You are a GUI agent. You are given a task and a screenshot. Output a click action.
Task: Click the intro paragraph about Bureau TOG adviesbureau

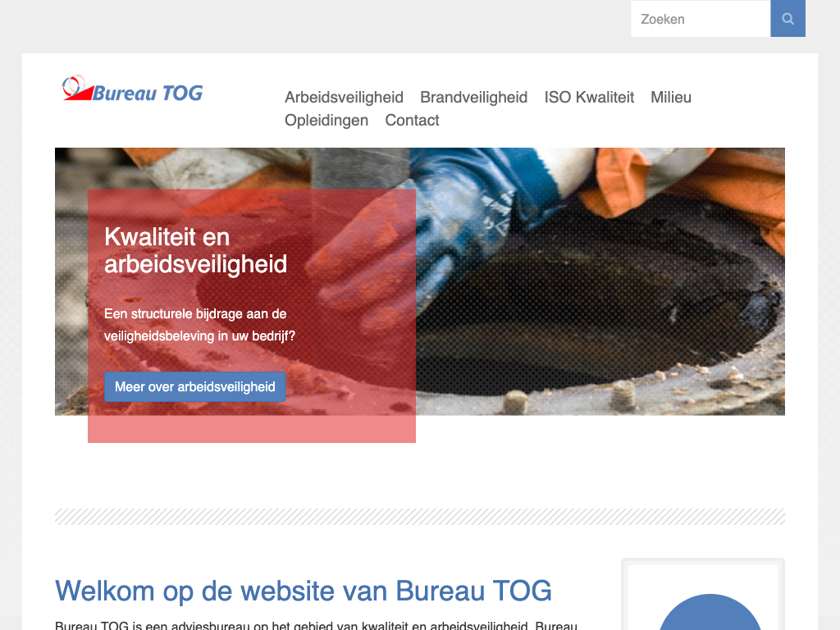click(316, 625)
